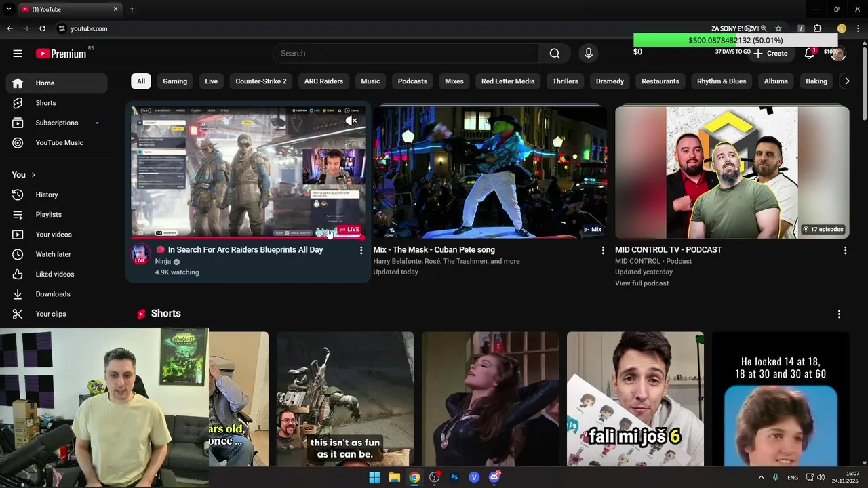The image size is (868, 488).
Task: Open the notifications bell
Action: (x=809, y=54)
